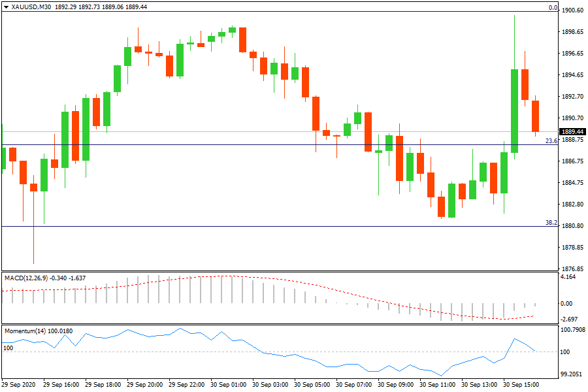
Task: Click the 30 Sep 01:00 time label
Action: [x=228, y=385]
